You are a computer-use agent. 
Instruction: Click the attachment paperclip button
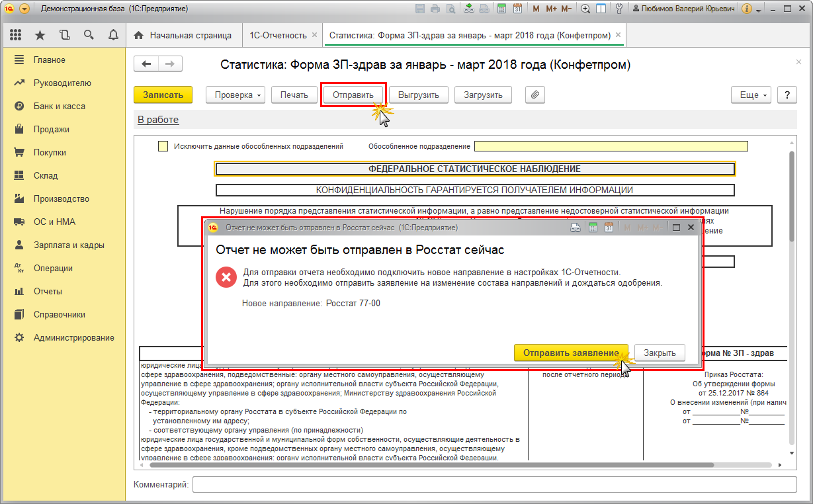[535, 95]
